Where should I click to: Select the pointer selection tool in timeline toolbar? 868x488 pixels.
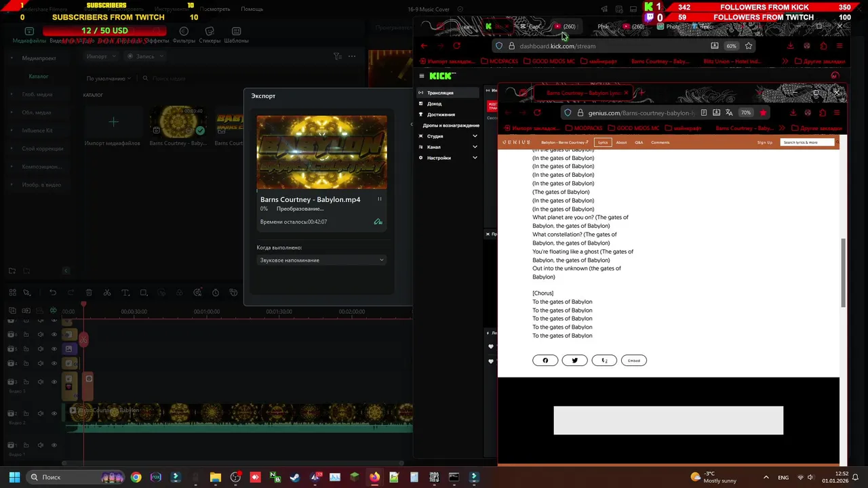(26, 293)
